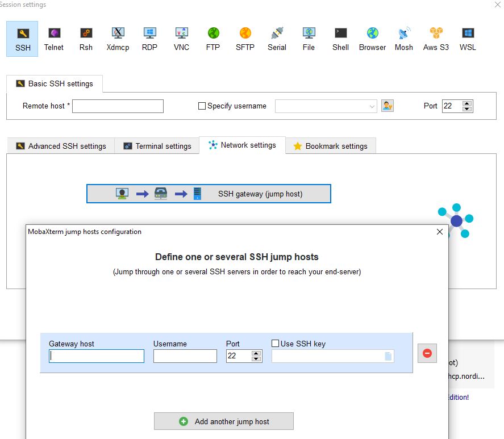Select the Telnet session type icon

tap(54, 39)
